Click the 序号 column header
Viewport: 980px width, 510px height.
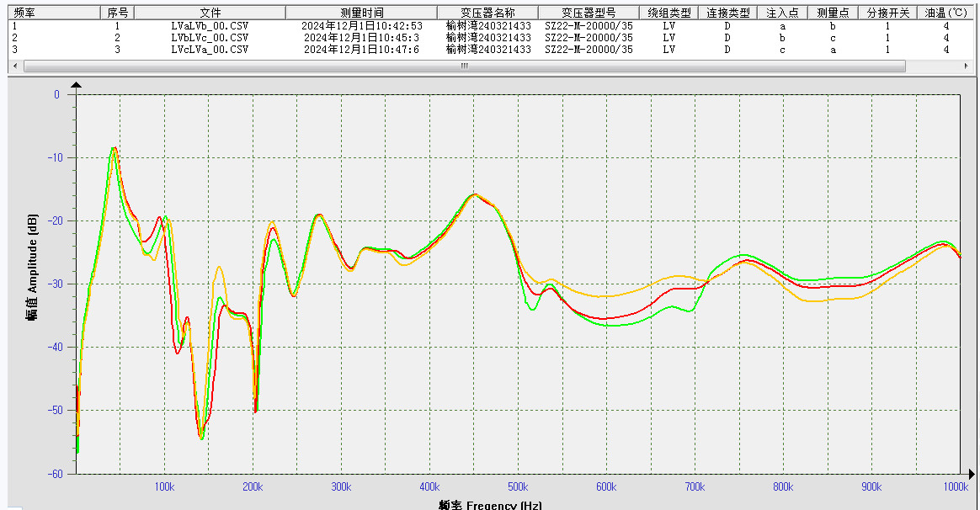point(117,13)
